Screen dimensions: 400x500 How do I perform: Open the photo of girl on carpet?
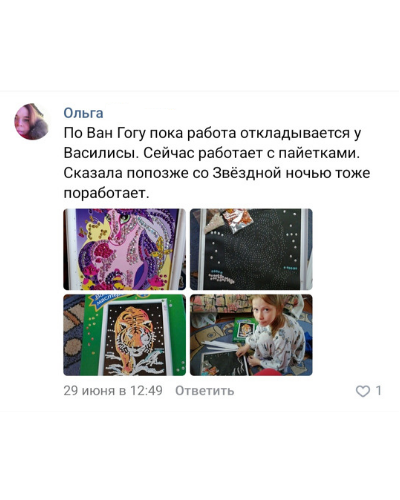[x=251, y=335]
